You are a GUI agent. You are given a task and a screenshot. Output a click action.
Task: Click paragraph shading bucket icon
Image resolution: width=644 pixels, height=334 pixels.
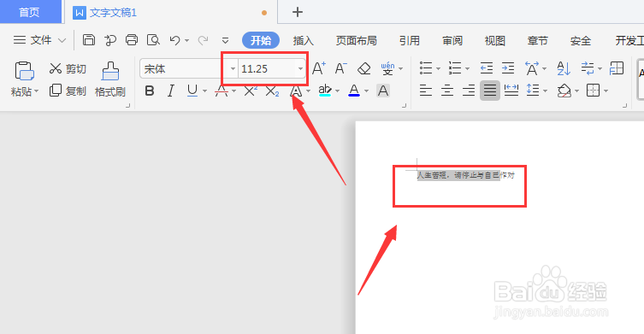(x=564, y=91)
